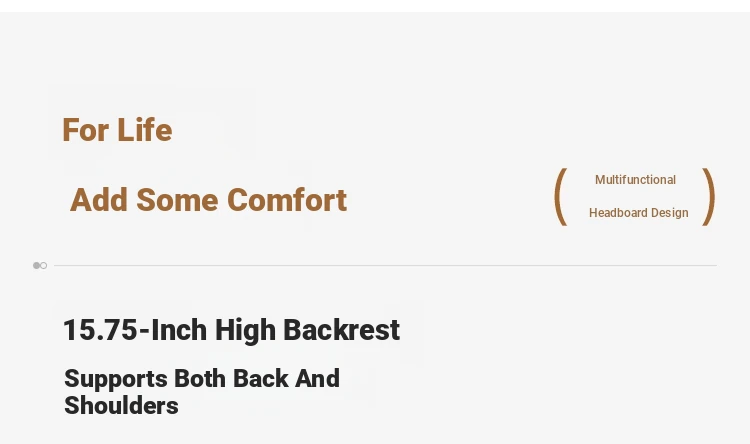Click the word "Comfort" in brown heading

point(287,200)
